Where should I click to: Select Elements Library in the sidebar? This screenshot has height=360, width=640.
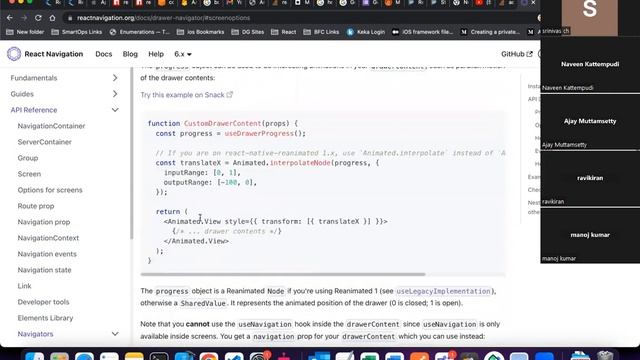coord(45,318)
